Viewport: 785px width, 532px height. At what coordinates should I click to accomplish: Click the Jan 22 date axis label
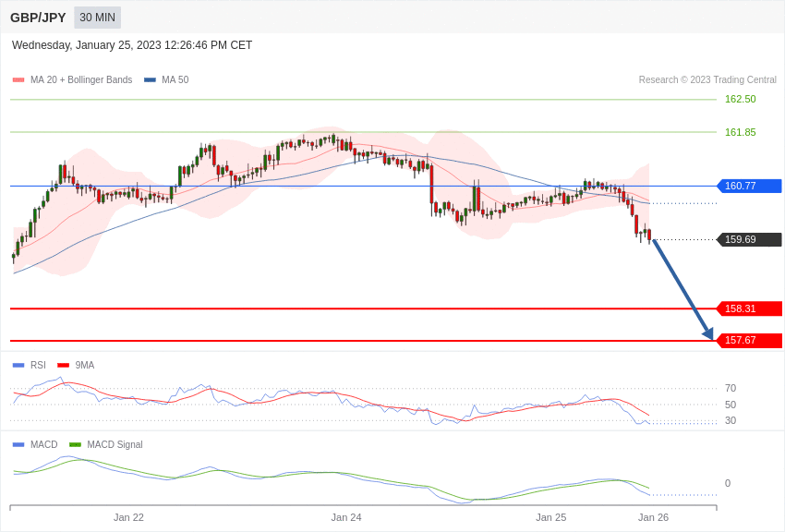tap(128, 517)
